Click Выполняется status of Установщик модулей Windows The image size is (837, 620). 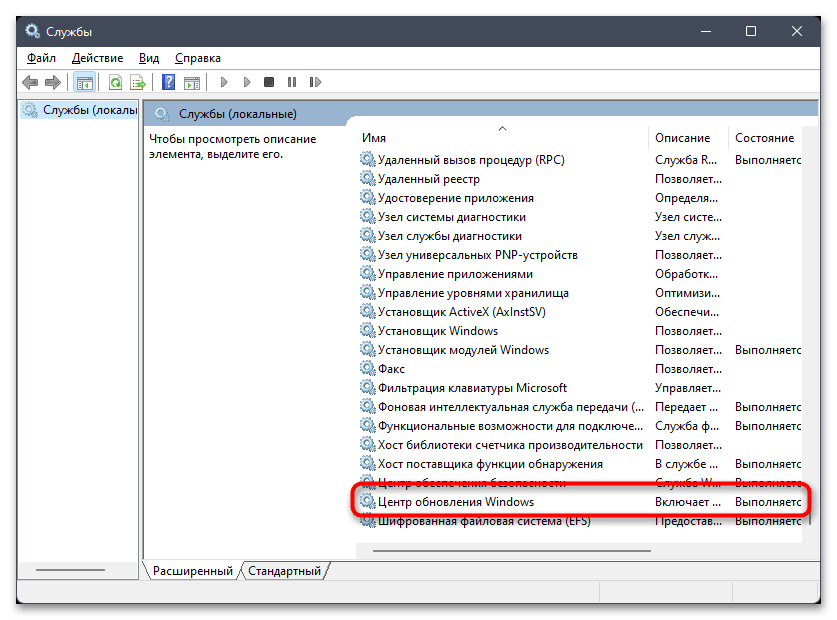[x=768, y=350]
